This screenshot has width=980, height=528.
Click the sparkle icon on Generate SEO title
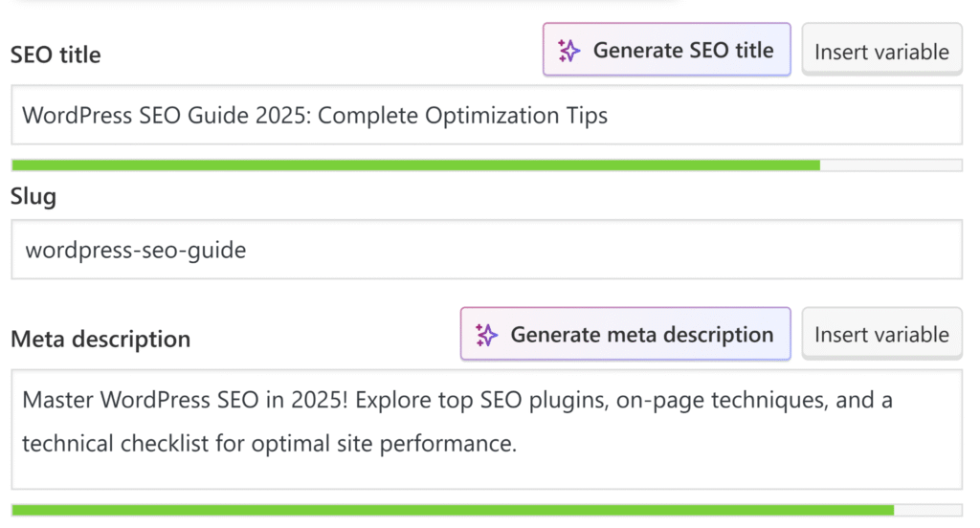tap(568, 51)
